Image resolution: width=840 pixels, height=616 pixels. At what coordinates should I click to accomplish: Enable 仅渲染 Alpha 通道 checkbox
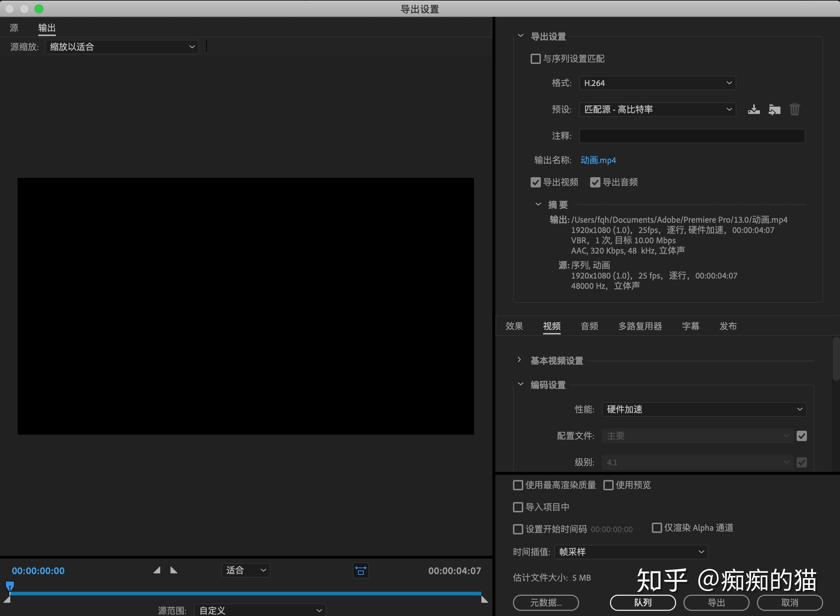[657, 528]
